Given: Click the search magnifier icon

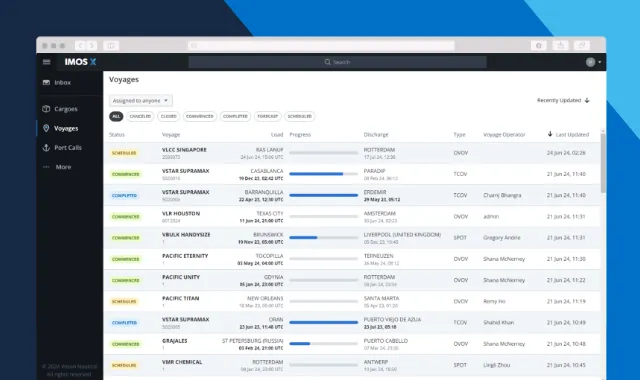Looking at the screenshot, I should (327, 62).
